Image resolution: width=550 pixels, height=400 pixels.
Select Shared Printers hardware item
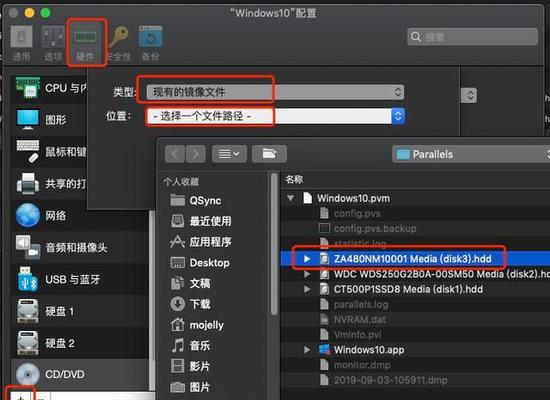point(49,184)
